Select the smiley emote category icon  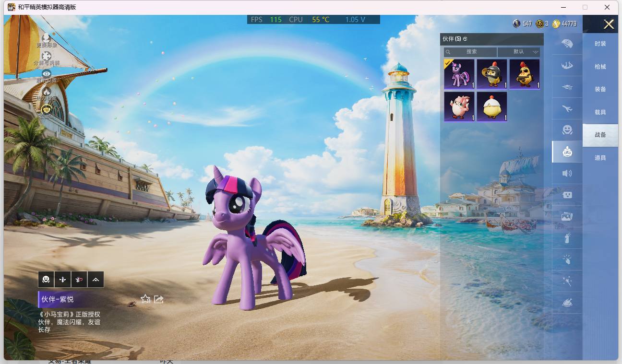567,130
